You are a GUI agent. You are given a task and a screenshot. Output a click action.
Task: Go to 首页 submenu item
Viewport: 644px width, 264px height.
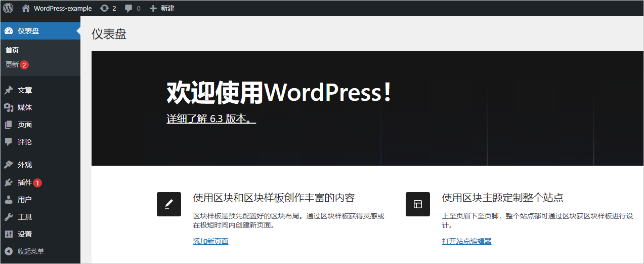[x=12, y=50]
